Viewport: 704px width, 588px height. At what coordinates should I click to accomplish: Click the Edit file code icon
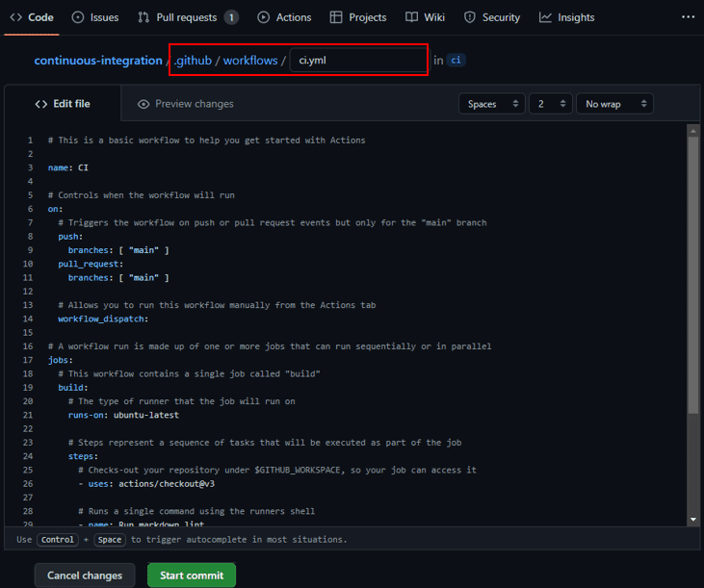click(41, 104)
